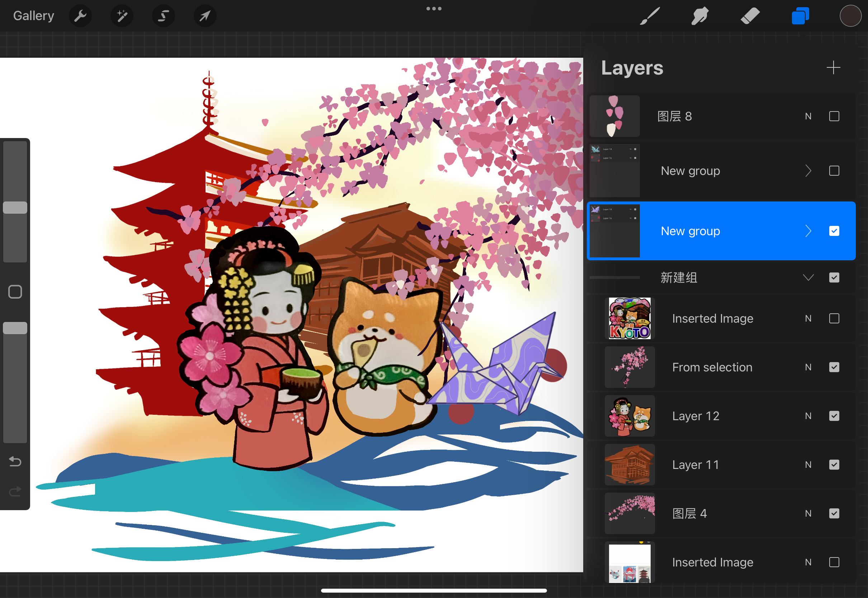The height and width of the screenshot is (598, 868).
Task: Select the Layer 11 building thumbnail
Action: point(629,465)
